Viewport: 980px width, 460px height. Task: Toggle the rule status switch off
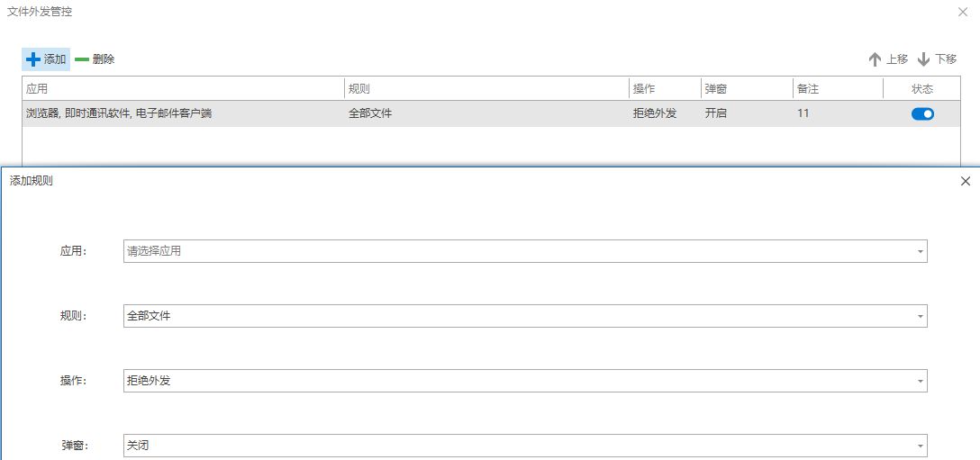pyautogui.click(x=922, y=113)
